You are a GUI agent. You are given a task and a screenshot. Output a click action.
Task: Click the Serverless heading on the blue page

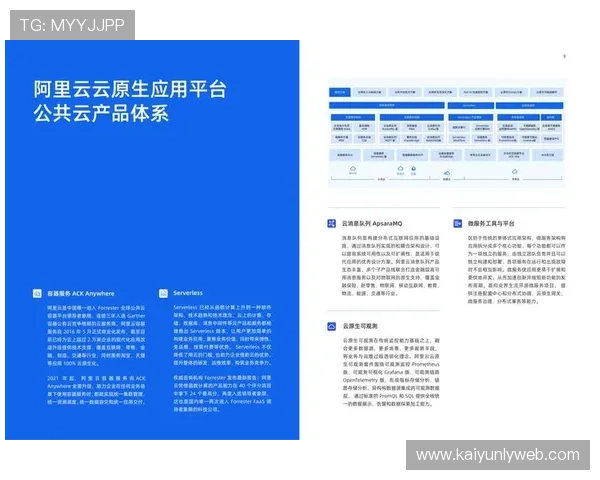point(188,293)
